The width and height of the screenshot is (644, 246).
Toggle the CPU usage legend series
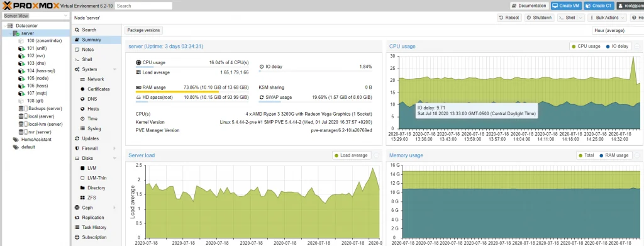(x=586, y=47)
